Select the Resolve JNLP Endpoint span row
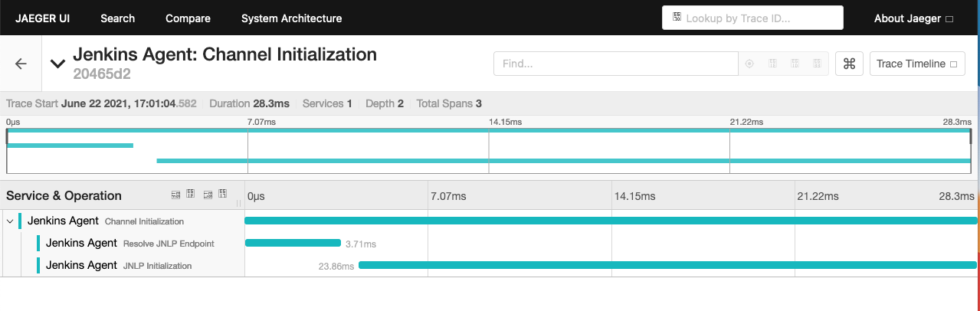980x311 pixels. (490, 244)
